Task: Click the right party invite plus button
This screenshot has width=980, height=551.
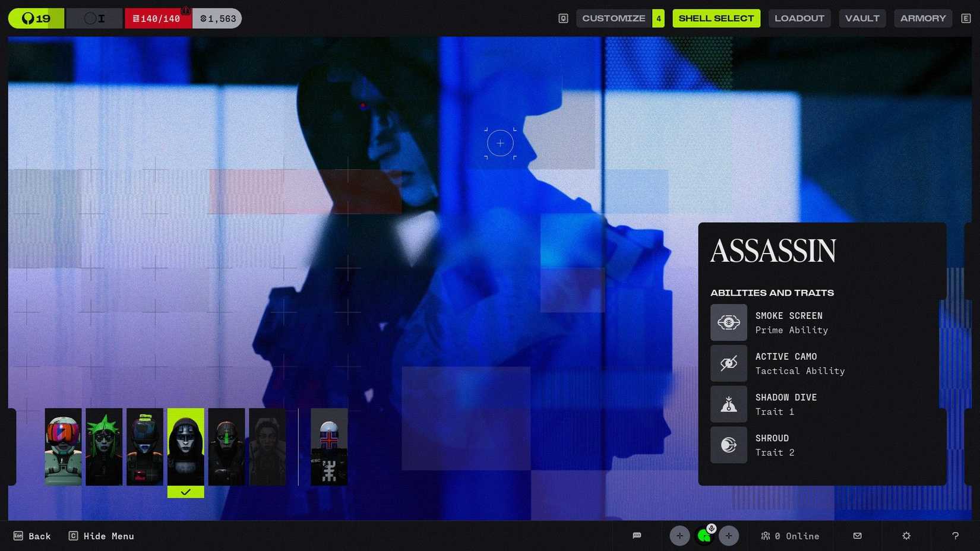Action: click(x=729, y=536)
